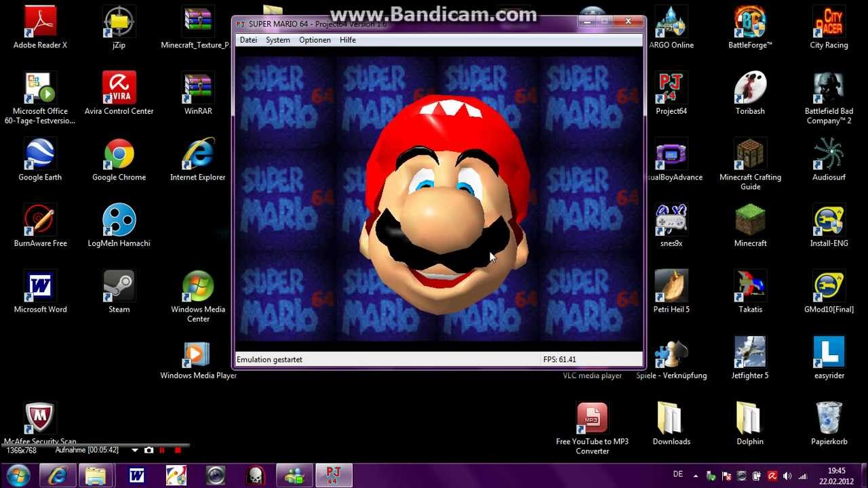Image resolution: width=868 pixels, height=488 pixels.
Task: Select the Downloads folder icon
Action: pyautogui.click(x=671, y=425)
